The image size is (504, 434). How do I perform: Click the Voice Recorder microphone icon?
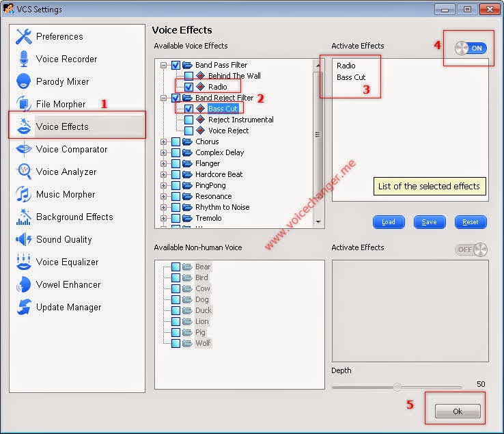click(24, 59)
